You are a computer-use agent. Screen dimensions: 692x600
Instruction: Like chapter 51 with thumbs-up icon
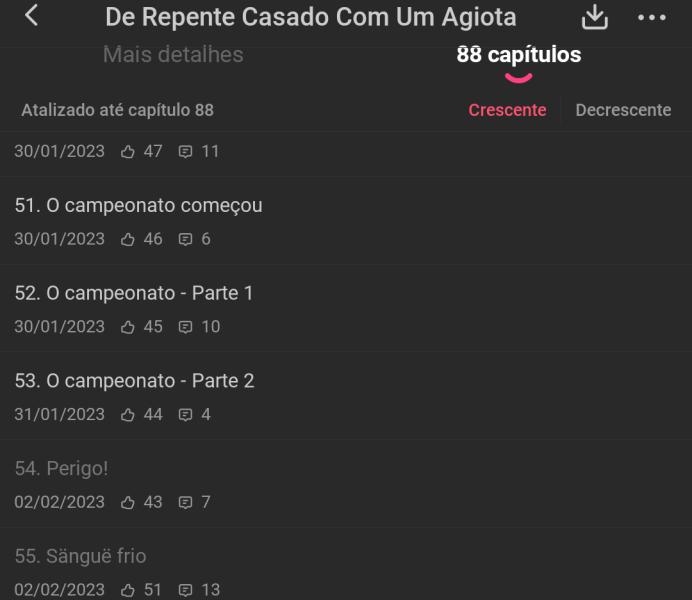pyautogui.click(x=127, y=239)
